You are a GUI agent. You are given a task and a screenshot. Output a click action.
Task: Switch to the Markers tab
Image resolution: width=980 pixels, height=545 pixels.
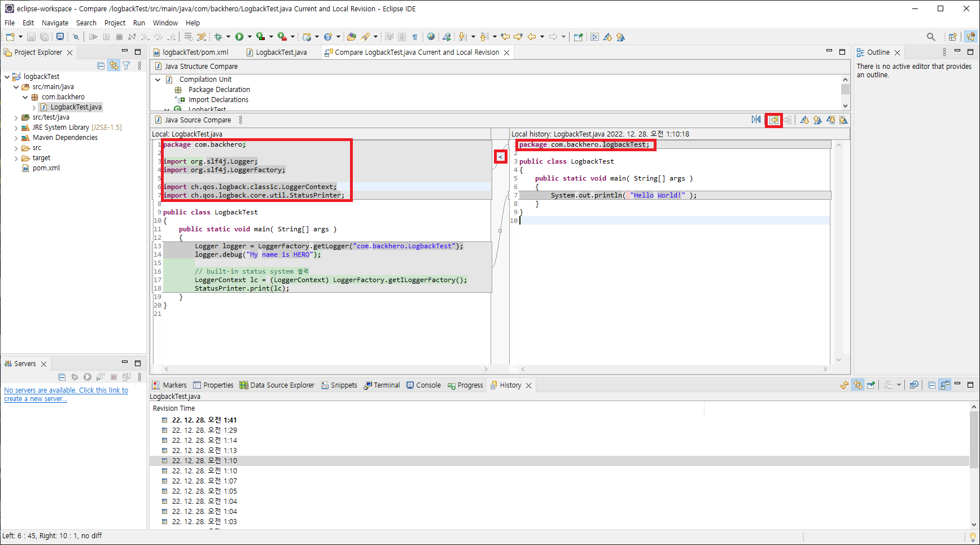point(169,385)
